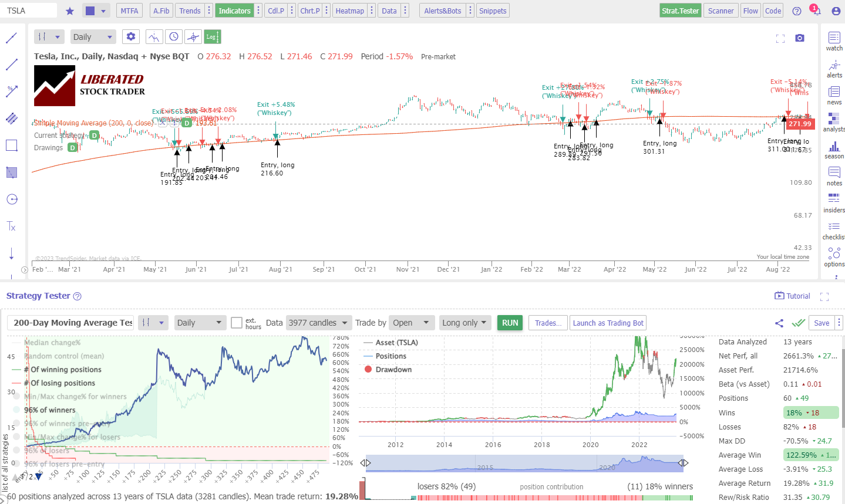Select the percent change measurement tool
This screenshot has width=845, height=504.
click(12, 91)
